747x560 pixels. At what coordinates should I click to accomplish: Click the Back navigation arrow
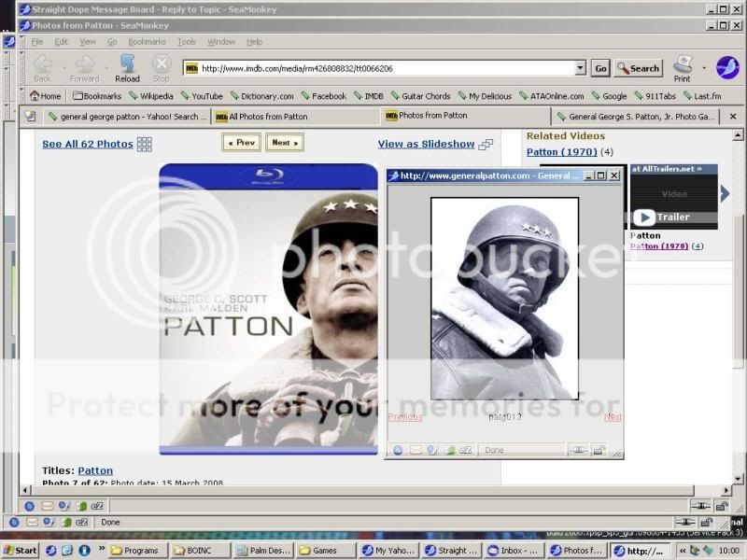(43, 66)
